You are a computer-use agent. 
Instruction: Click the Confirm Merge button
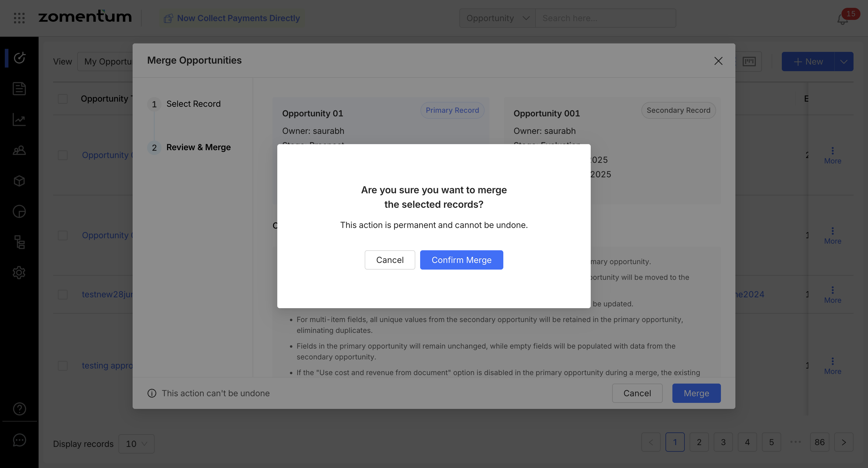[x=461, y=260]
